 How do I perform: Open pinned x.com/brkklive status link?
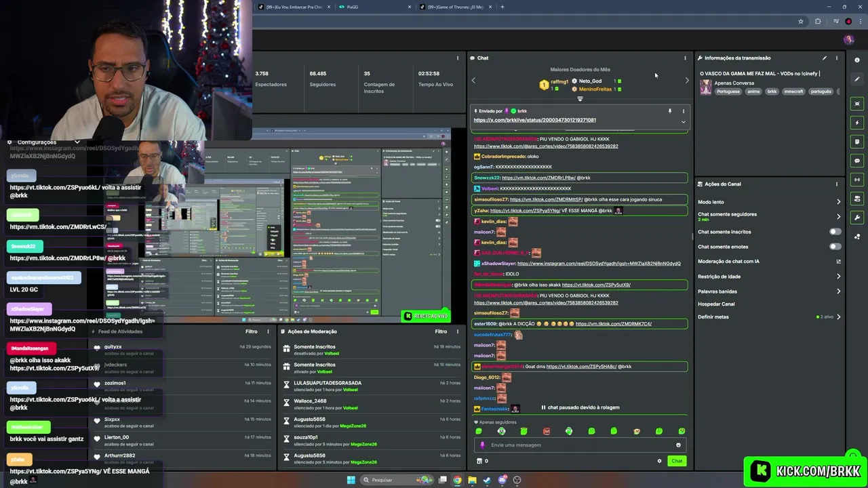coord(534,120)
